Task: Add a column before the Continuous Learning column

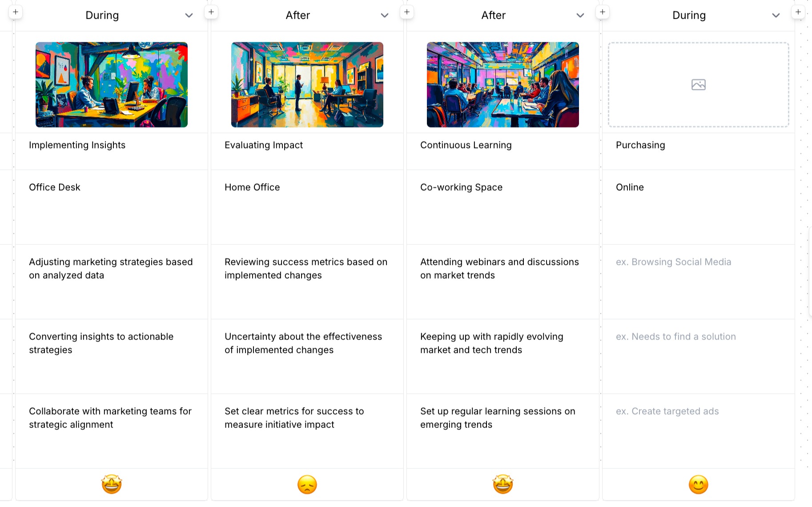Action: pyautogui.click(x=407, y=12)
